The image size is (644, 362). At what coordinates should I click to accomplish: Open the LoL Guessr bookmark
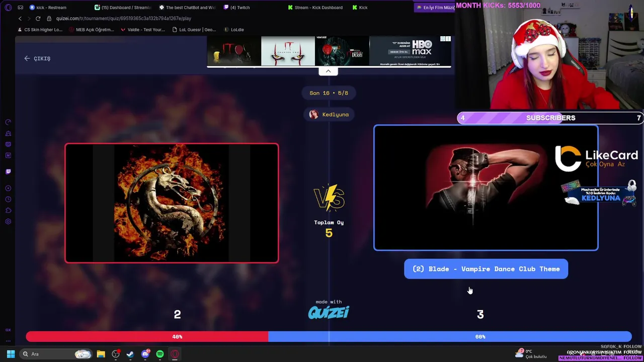click(x=194, y=30)
